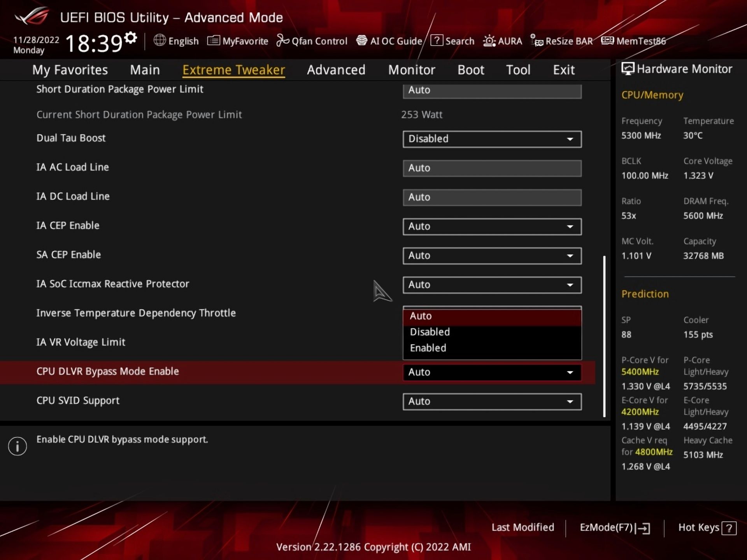Click AI OC Guide label
The image size is (747, 560).
point(396,41)
